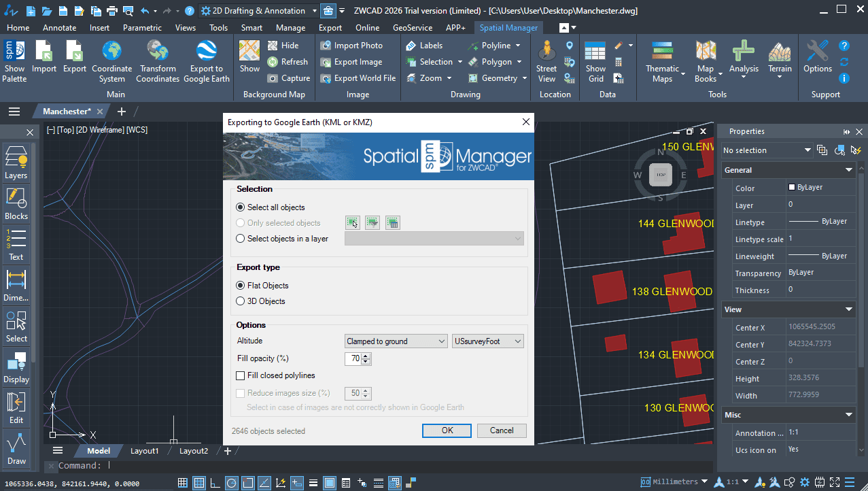Toggle ortho mode in the status bar
This screenshot has height=491, width=868.
215,483
